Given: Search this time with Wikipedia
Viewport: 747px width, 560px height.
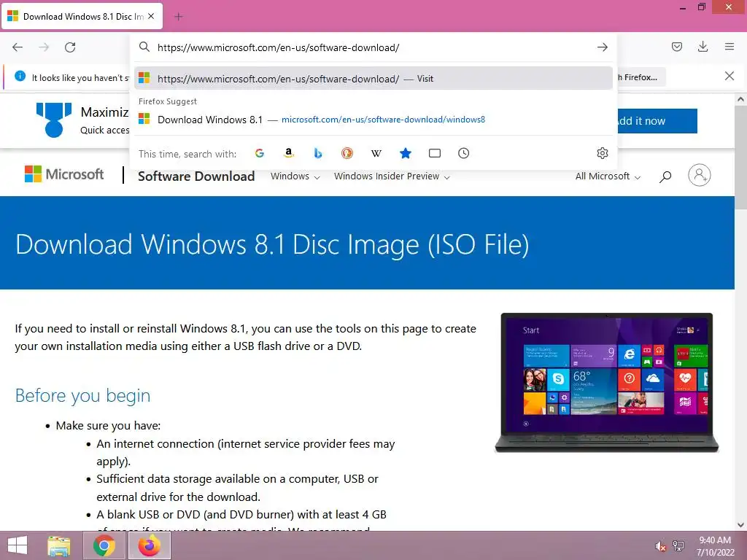Looking at the screenshot, I should [376, 153].
